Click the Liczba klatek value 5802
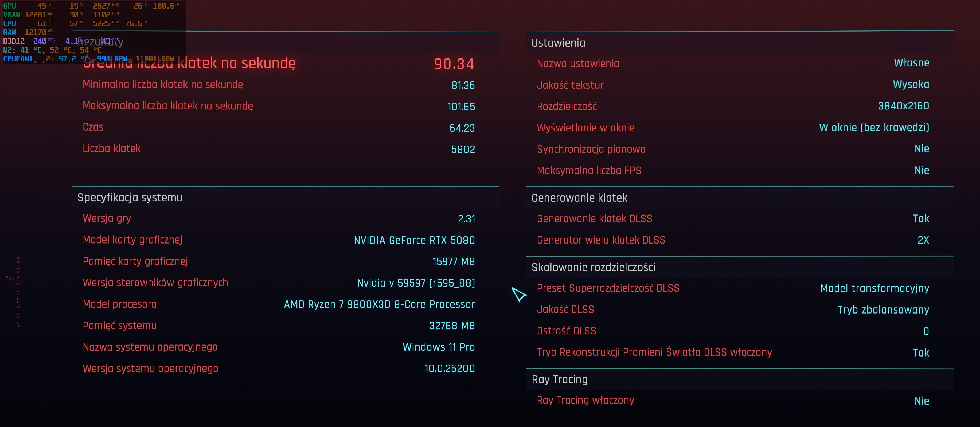This screenshot has width=980, height=427. (463, 150)
